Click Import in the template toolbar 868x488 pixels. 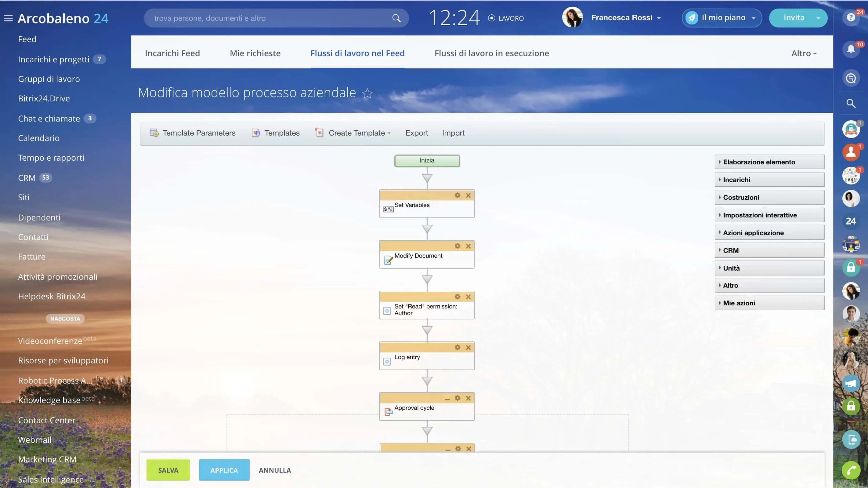(x=453, y=133)
